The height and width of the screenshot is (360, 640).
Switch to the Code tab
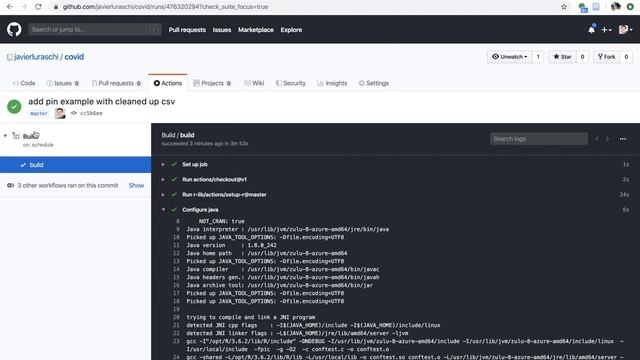tap(24, 83)
